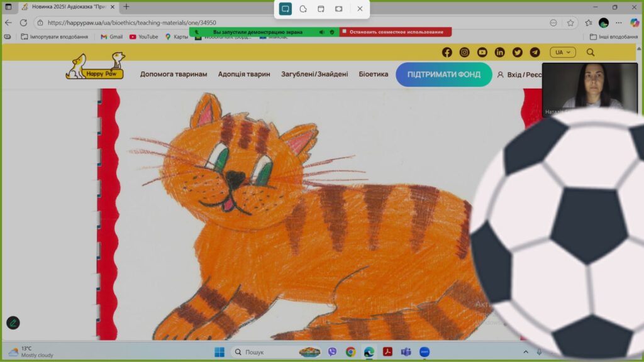Expand the UA language dropdown

click(562, 52)
